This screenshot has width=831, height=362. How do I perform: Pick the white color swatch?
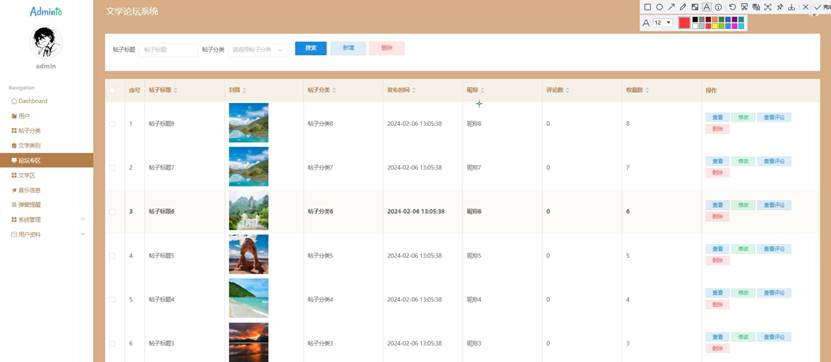click(695, 26)
